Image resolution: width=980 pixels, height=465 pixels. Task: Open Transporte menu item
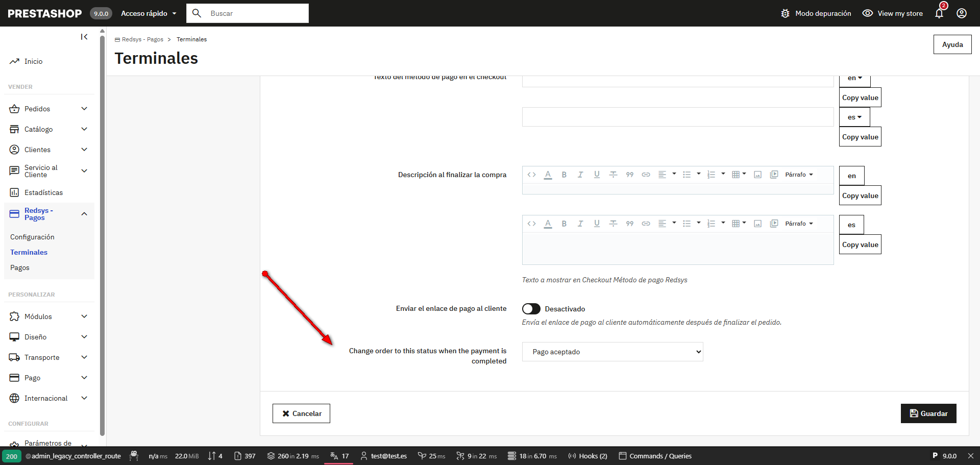pos(42,357)
